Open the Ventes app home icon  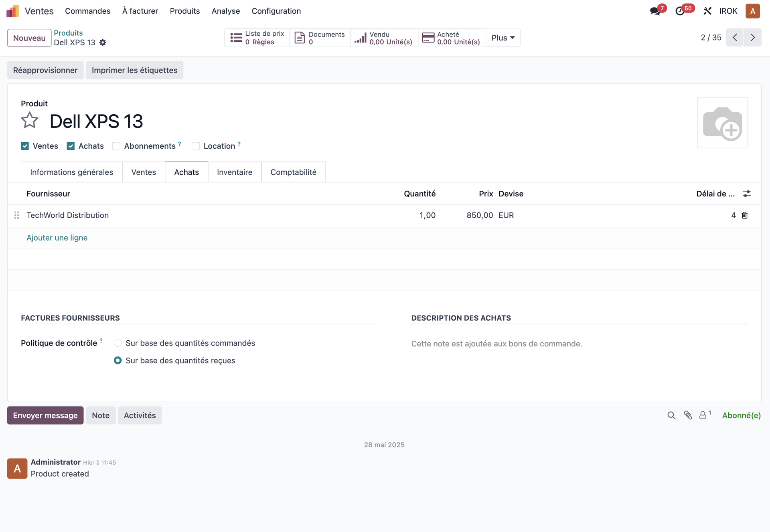pos(12,11)
